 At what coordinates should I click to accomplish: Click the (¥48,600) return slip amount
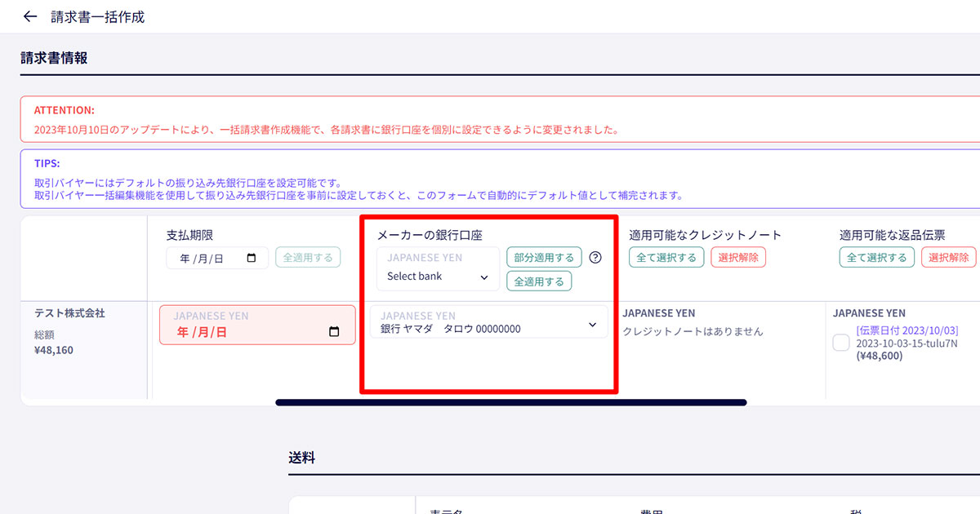coord(879,356)
